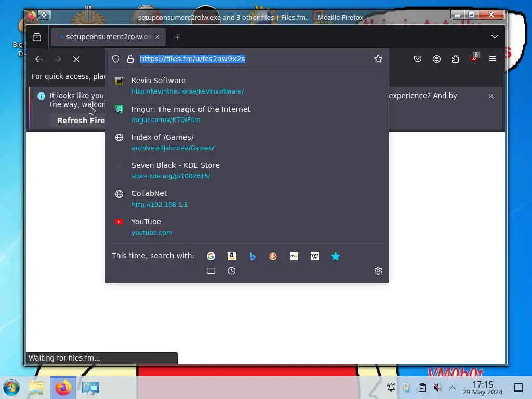Toggle the window pin on all desktops icon

click(44, 15)
